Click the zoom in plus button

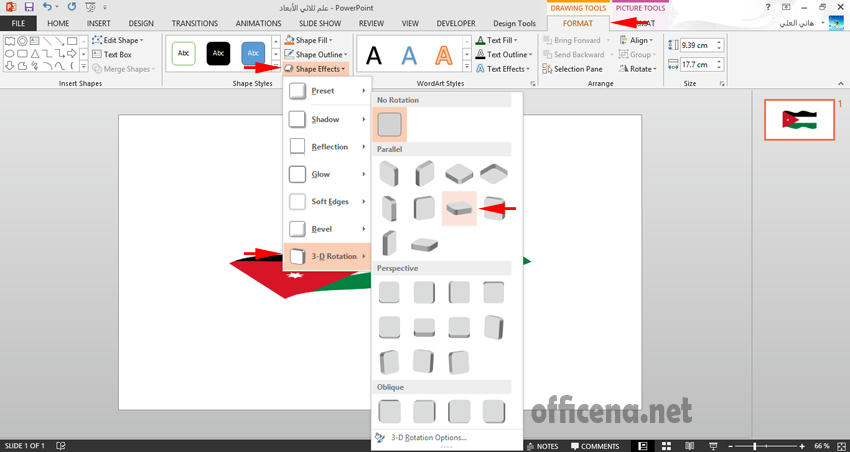pyautogui.click(x=802, y=446)
